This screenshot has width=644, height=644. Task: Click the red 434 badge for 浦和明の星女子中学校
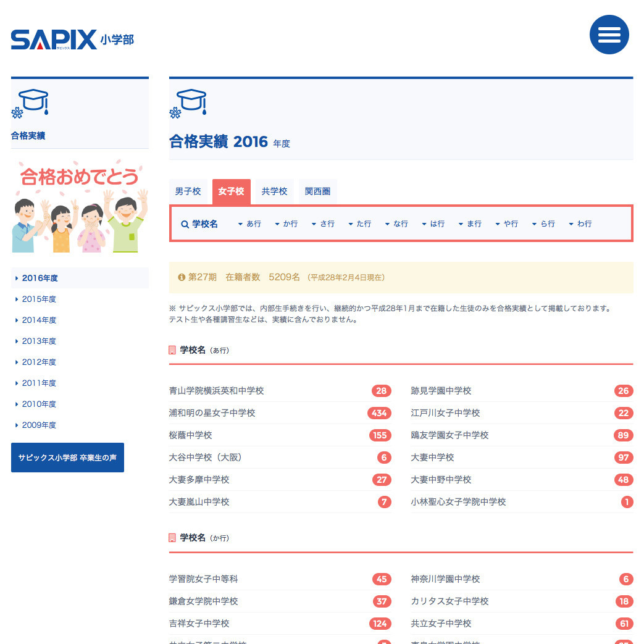(381, 413)
